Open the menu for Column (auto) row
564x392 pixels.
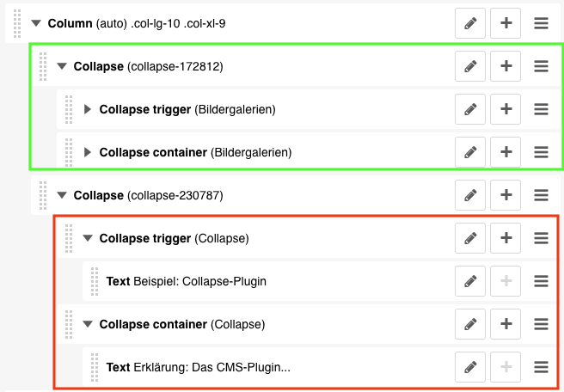(x=542, y=24)
